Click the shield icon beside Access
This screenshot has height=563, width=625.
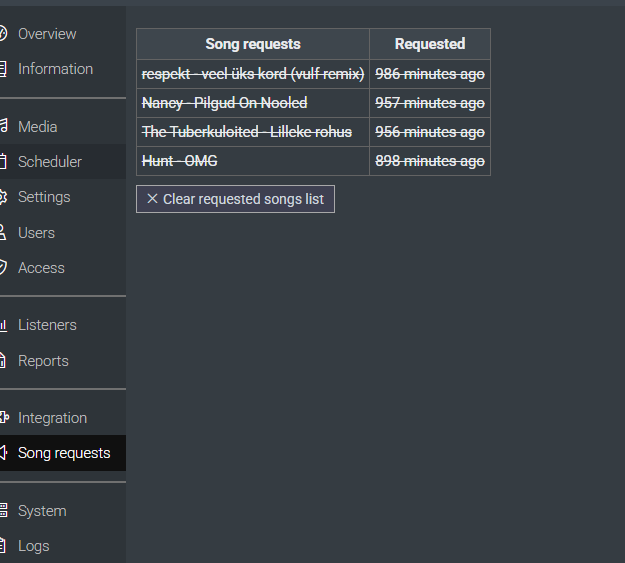click(x=4, y=268)
